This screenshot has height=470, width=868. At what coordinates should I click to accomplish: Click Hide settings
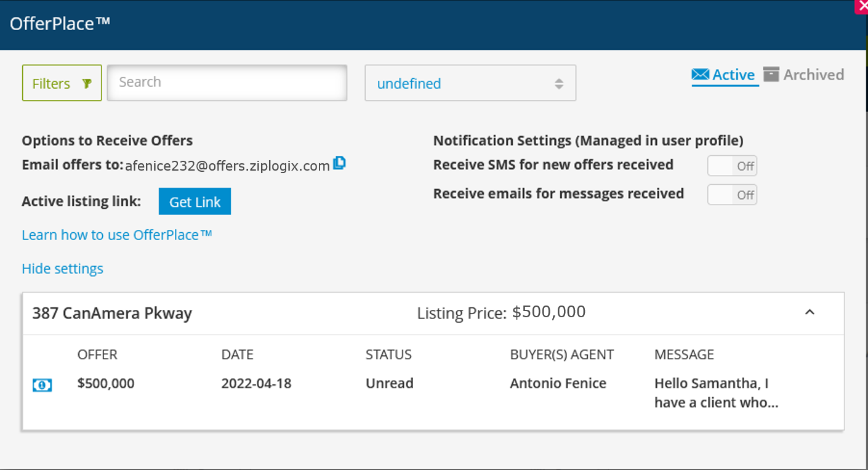(62, 269)
